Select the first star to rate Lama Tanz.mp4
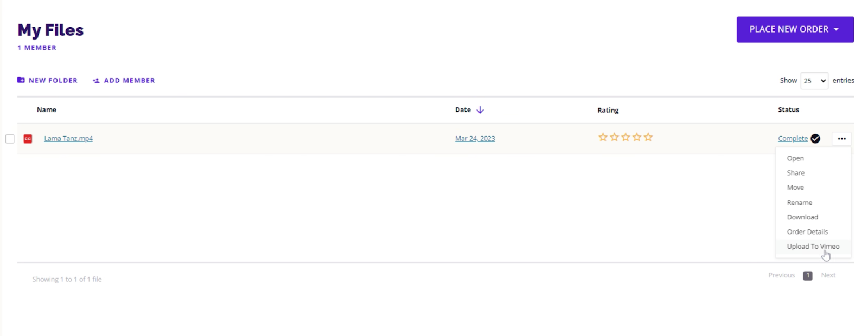The image size is (868, 336). (x=603, y=137)
